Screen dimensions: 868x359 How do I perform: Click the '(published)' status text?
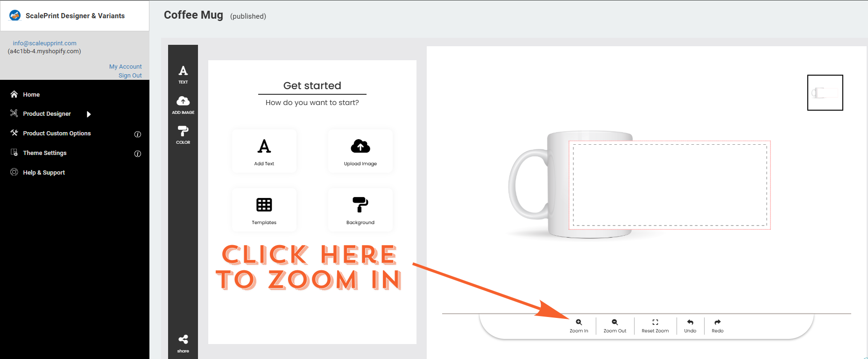tap(248, 16)
